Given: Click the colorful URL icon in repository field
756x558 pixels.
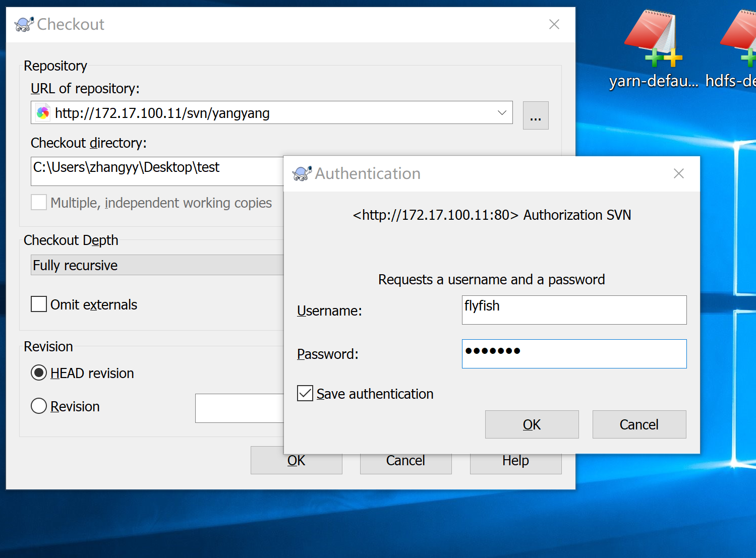Looking at the screenshot, I should tap(43, 113).
